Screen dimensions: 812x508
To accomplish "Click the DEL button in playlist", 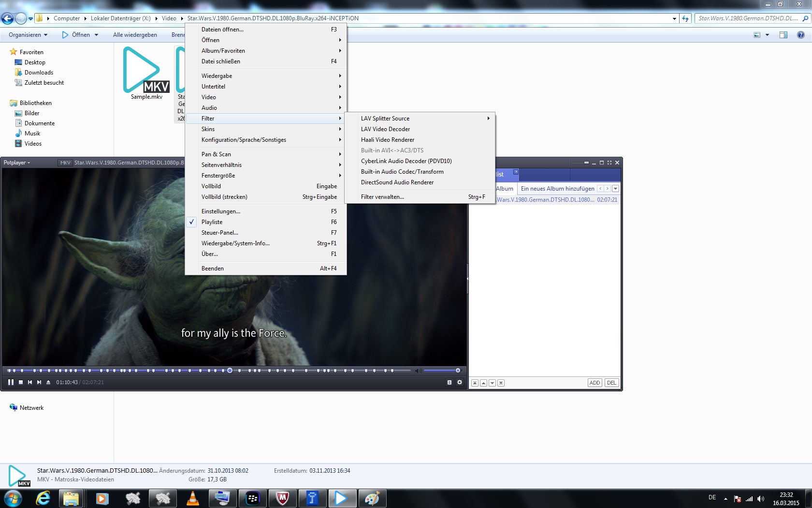I will (x=611, y=383).
